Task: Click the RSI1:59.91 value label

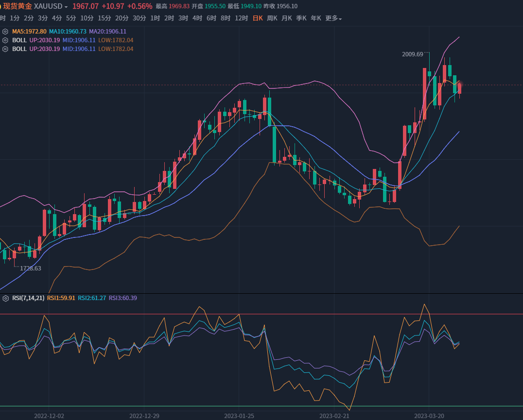Action: pos(61,298)
